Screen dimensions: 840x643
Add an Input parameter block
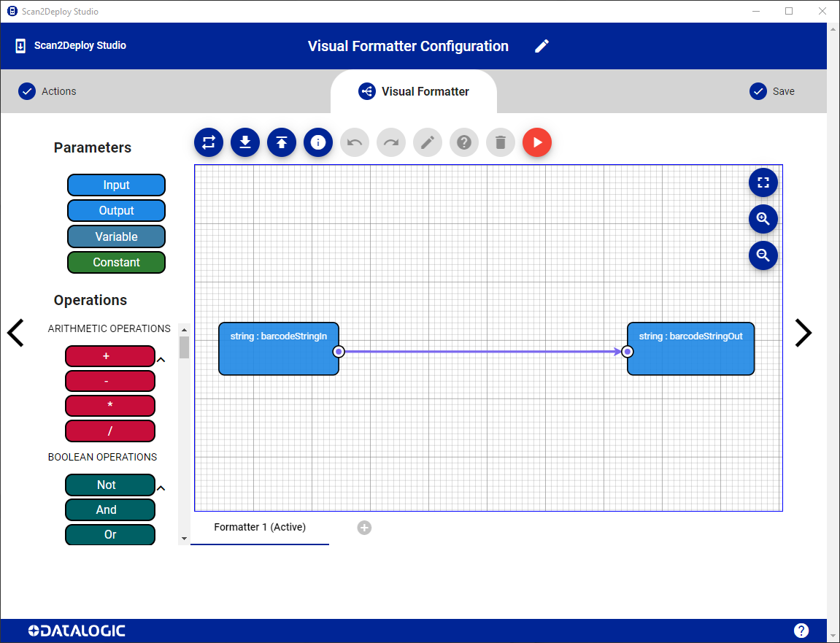coord(116,185)
